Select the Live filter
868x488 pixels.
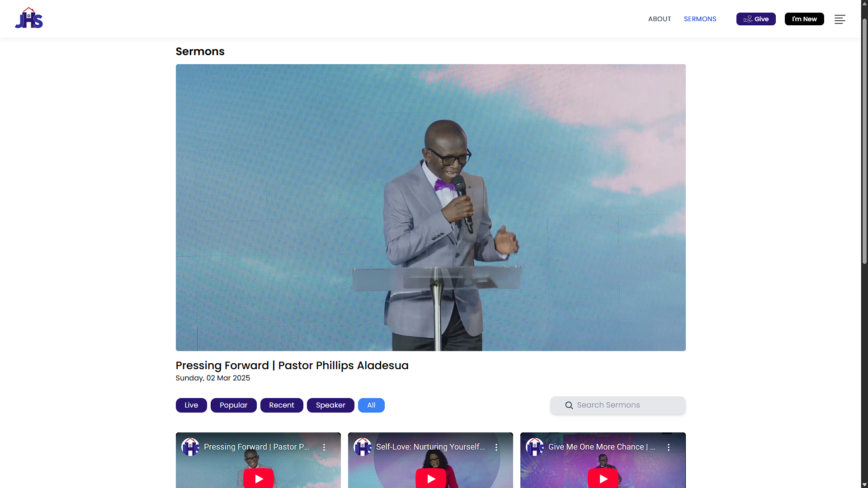tap(191, 405)
